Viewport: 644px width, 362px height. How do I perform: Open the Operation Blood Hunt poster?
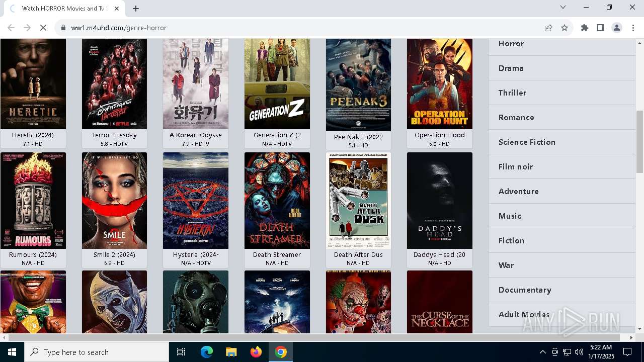(440, 84)
